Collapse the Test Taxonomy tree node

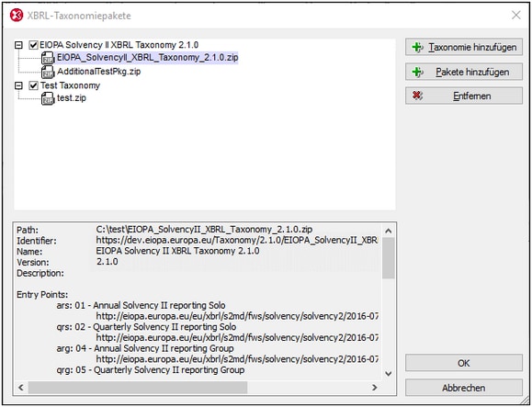point(18,85)
